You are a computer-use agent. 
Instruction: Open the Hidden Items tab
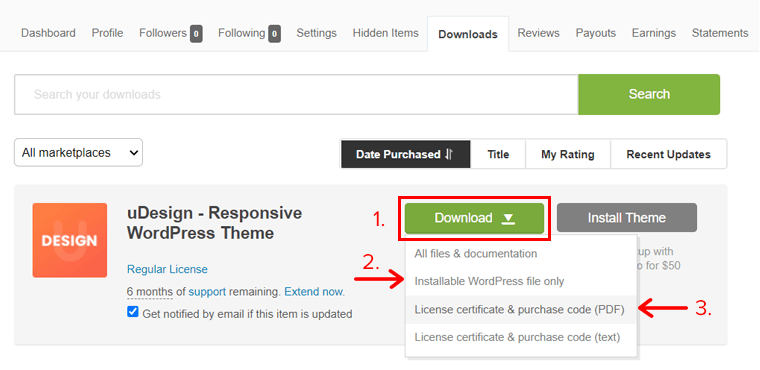pos(385,33)
